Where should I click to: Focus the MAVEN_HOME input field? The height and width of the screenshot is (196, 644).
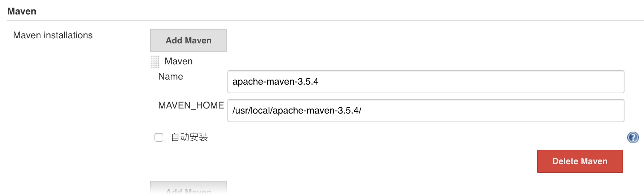pos(426,111)
